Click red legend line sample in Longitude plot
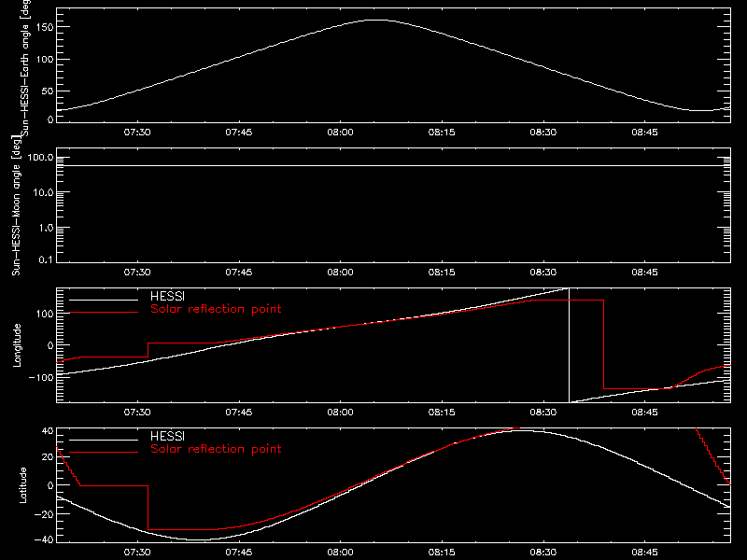The width and height of the screenshot is (747, 560). tap(104, 313)
